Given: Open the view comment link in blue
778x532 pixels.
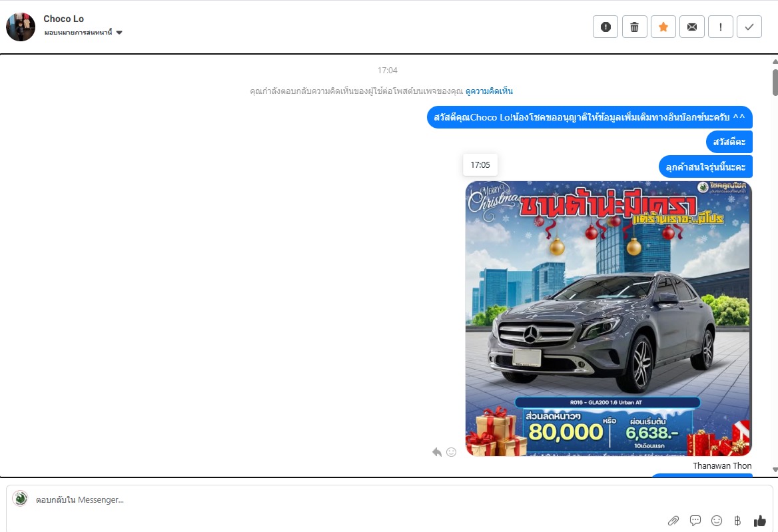Looking at the screenshot, I should point(489,91).
